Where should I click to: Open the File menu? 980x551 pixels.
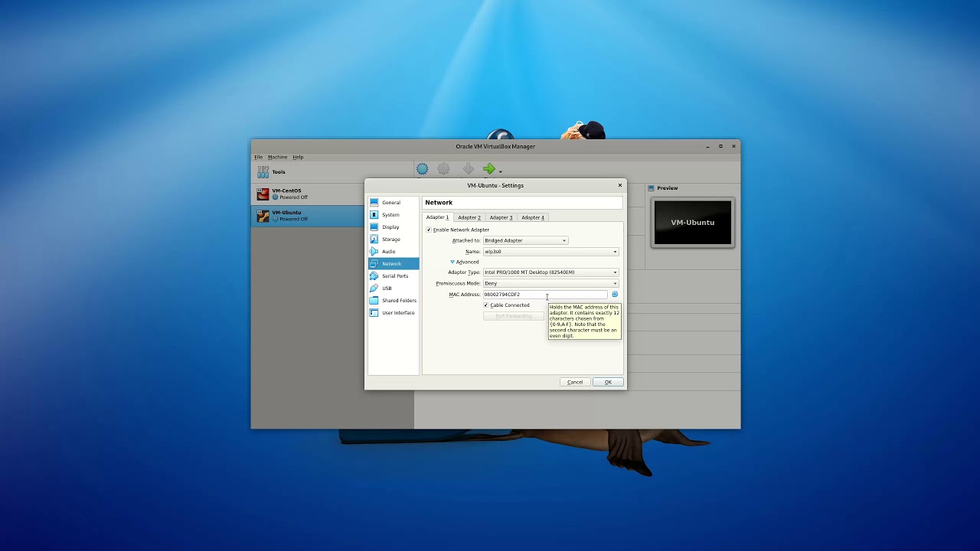pyautogui.click(x=258, y=157)
